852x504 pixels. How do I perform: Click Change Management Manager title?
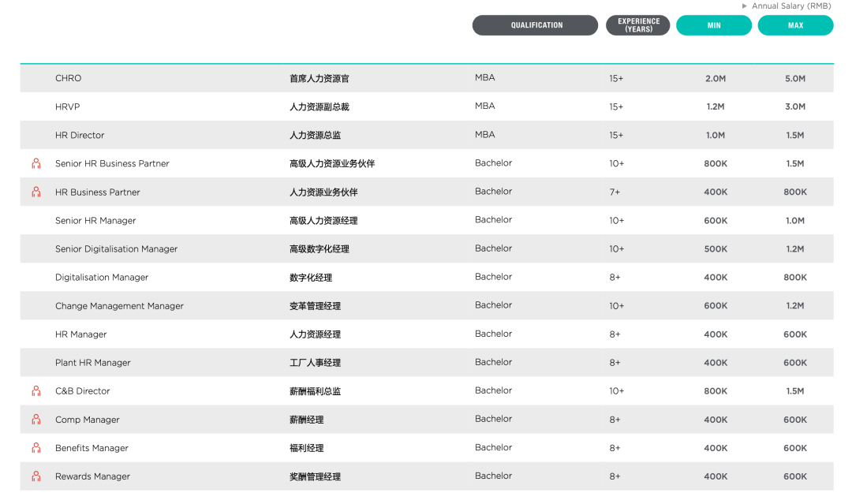click(x=119, y=306)
